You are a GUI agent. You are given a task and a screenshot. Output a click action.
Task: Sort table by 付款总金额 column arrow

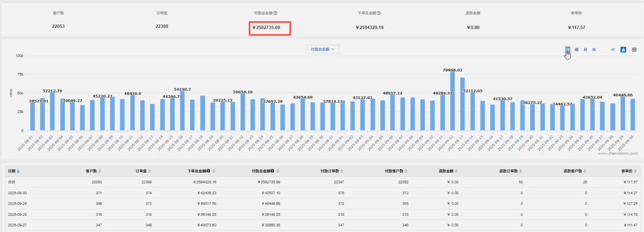278,171
